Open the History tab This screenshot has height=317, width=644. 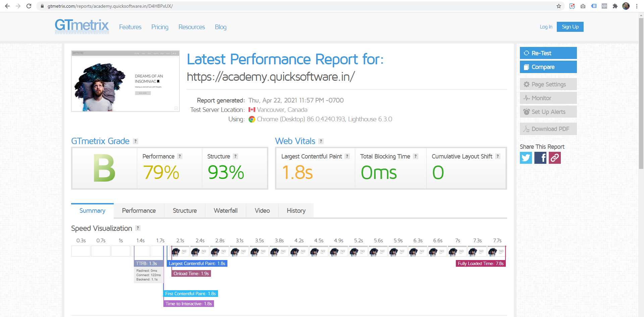pyautogui.click(x=296, y=210)
